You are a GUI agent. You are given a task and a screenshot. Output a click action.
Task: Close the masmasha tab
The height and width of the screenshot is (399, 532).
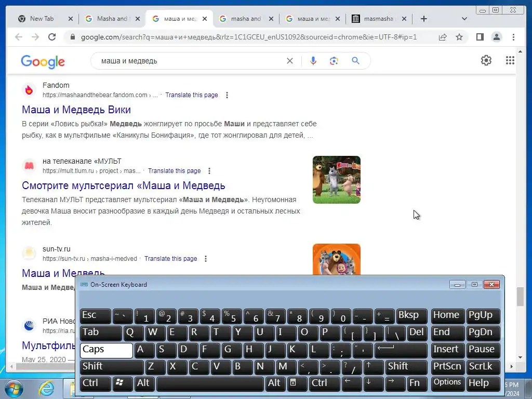coord(404,19)
